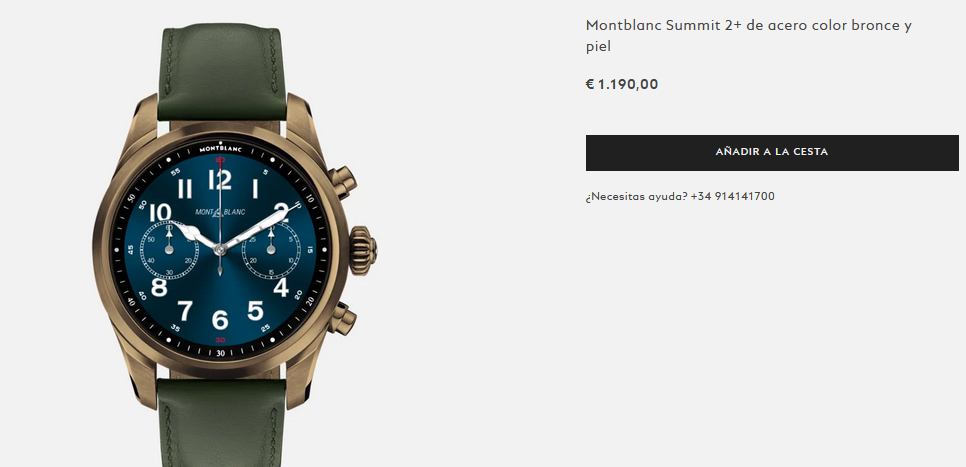Click the ¿Necesitas ayuda? help text
966x467 pixels.
coord(636,197)
